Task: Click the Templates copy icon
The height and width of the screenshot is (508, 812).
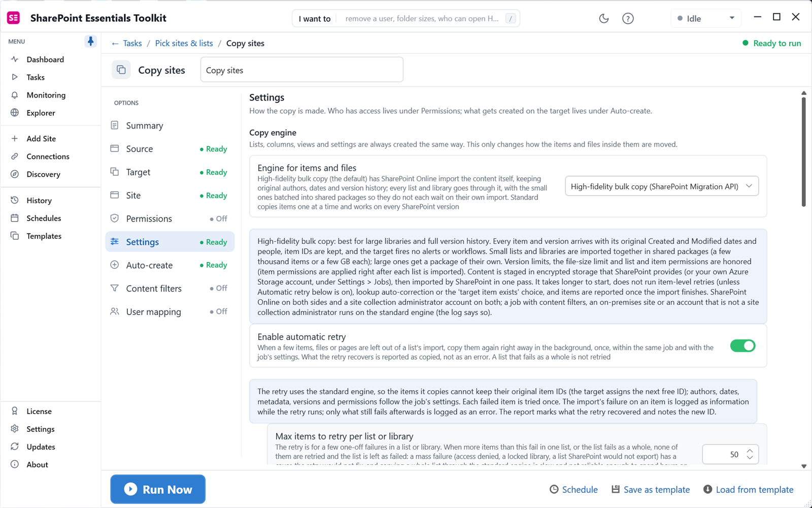Action: tap(15, 236)
